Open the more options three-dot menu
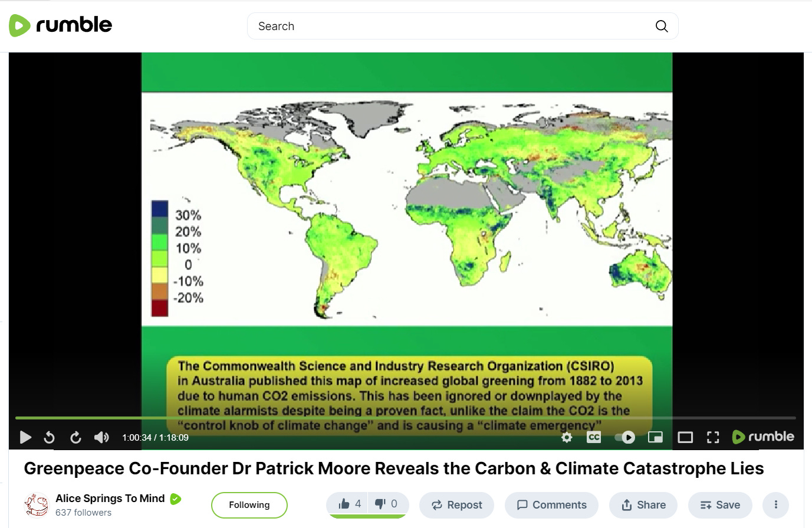The height and width of the screenshot is (528, 812). click(775, 505)
